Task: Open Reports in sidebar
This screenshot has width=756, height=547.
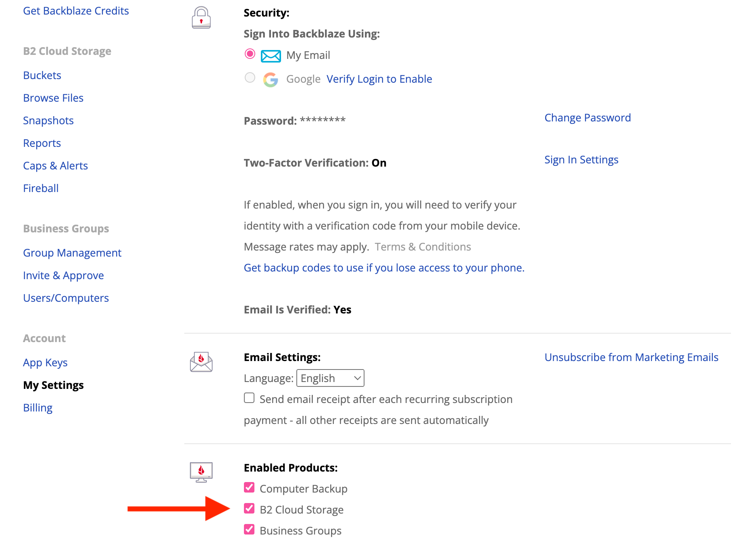Action: (42, 143)
